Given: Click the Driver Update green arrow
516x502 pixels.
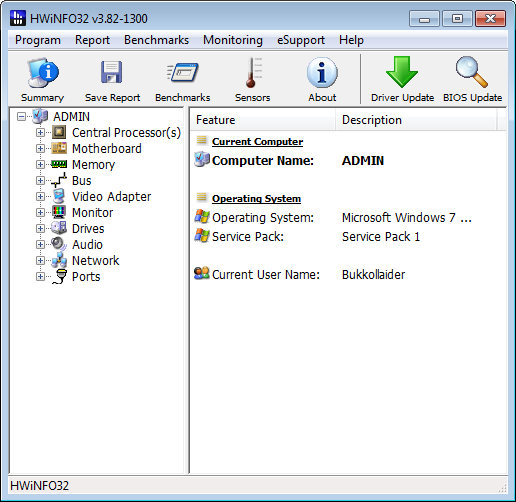Looking at the screenshot, I should click(x=402, y=80).
